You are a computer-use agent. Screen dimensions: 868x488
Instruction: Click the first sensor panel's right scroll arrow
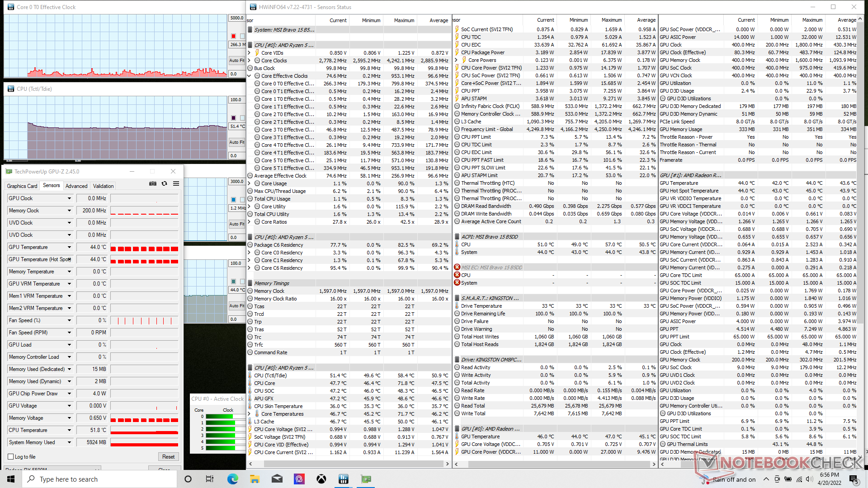(448, 464)
